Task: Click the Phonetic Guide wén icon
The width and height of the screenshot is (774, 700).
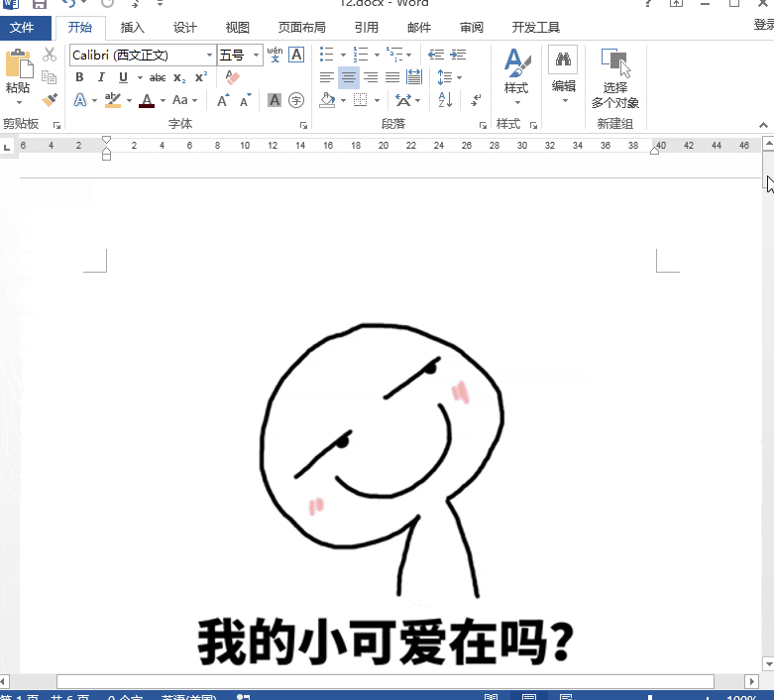Action: 275,55
